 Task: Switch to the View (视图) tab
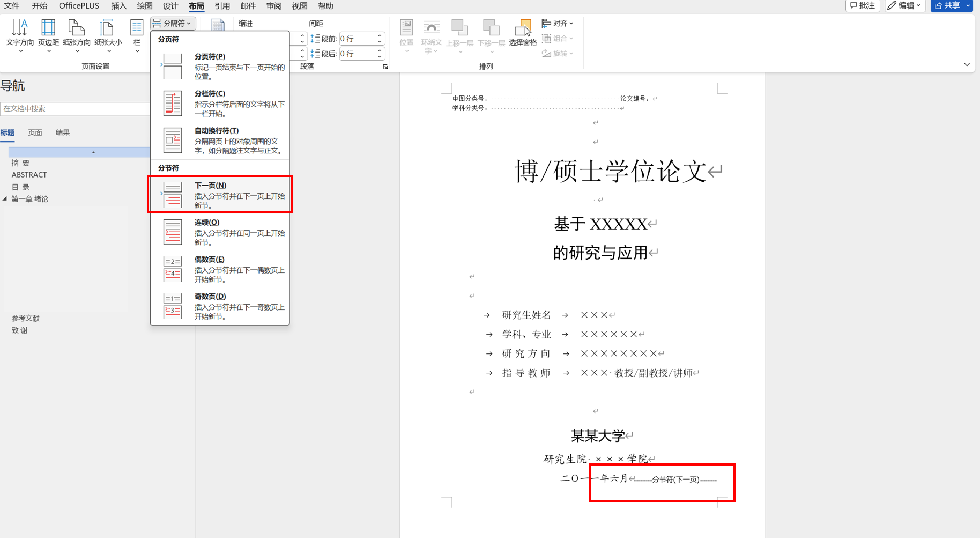point(300,6)
